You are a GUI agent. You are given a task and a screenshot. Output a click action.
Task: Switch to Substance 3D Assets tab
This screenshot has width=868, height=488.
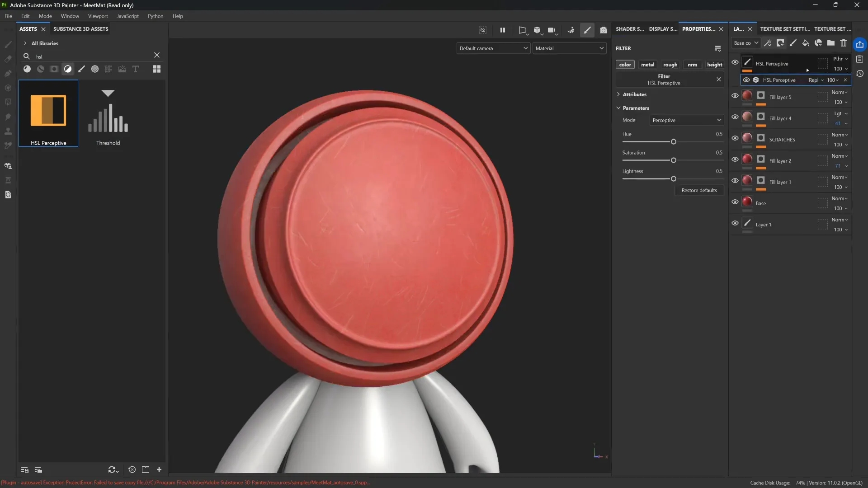(x=80, y=29)
